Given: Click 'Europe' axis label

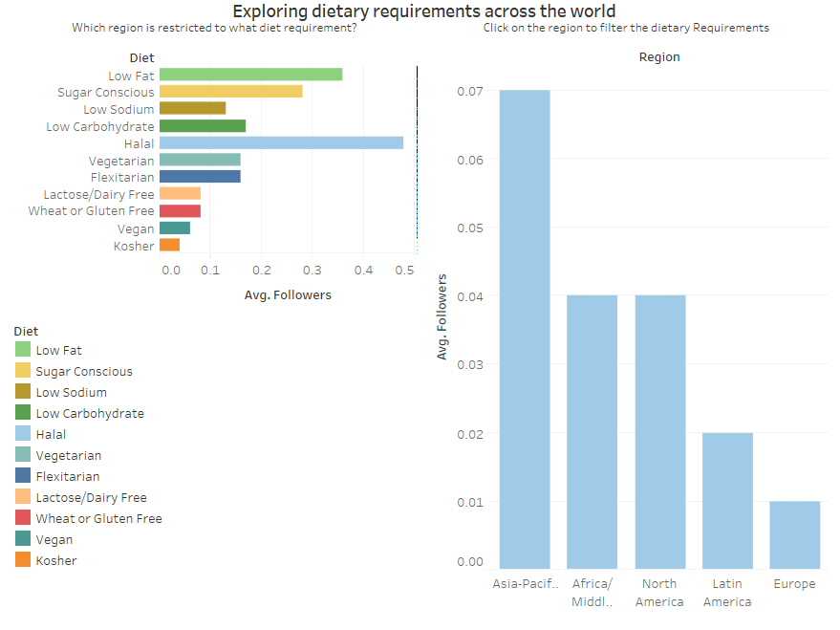Looking at the screenshot, I should (794, 584).
